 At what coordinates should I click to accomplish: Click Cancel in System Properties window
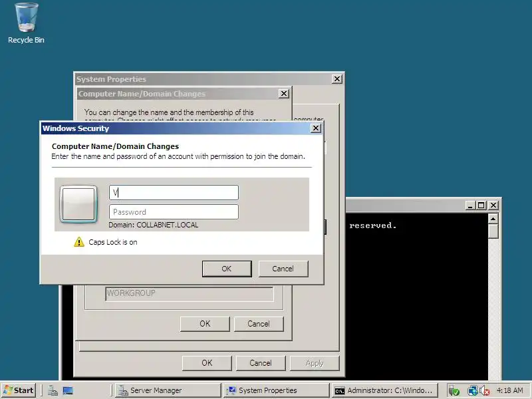pos(261,363)
